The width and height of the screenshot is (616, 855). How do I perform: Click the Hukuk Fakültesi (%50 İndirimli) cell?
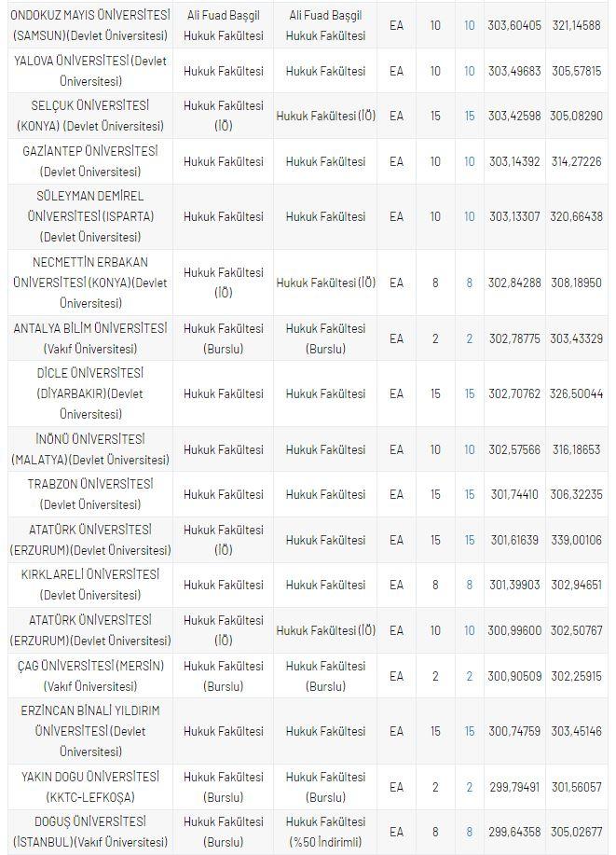click(x=325, y=832)
